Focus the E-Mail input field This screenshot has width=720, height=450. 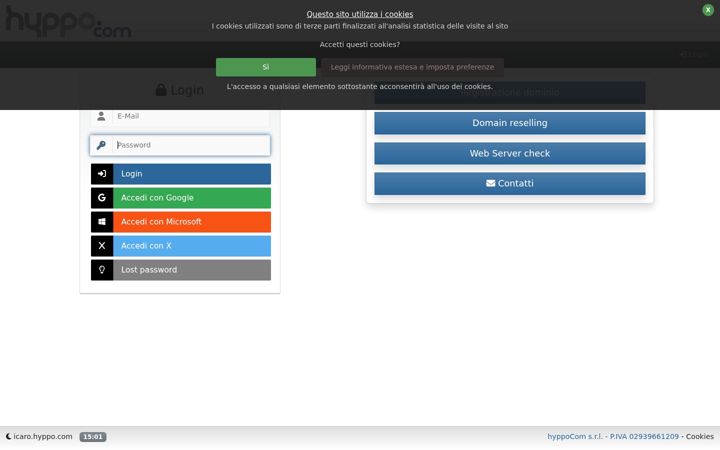click(x=191, y=116)
